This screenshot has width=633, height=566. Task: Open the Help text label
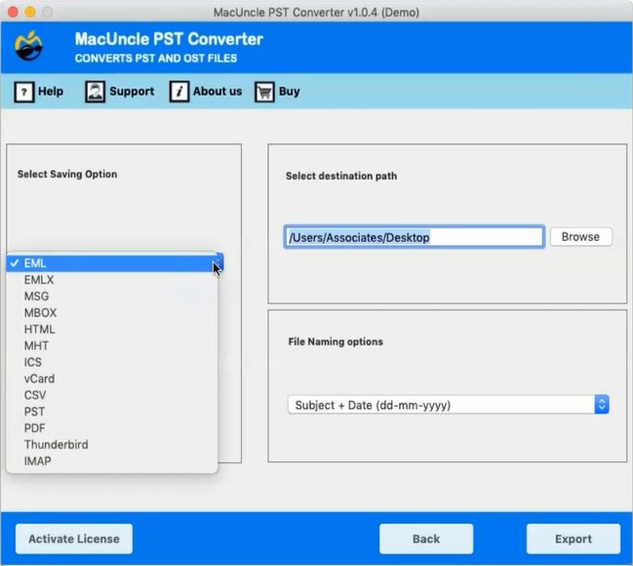pyautogui.click(x=50, y=91)
